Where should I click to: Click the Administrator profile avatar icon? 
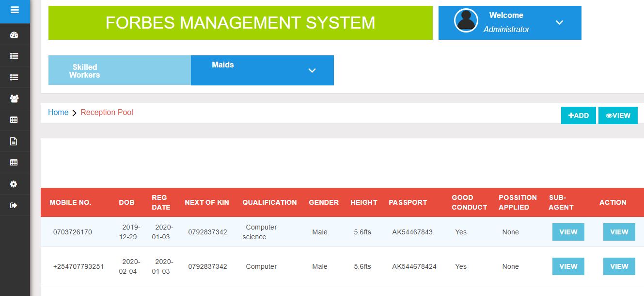tap(466, 21)
